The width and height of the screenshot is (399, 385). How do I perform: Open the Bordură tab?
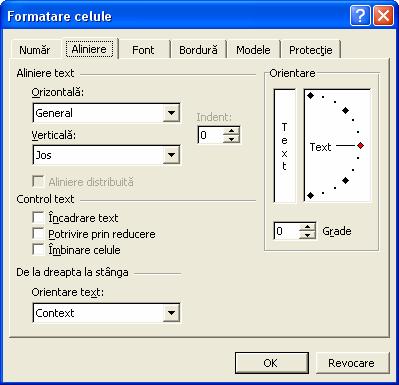point(198,50)
